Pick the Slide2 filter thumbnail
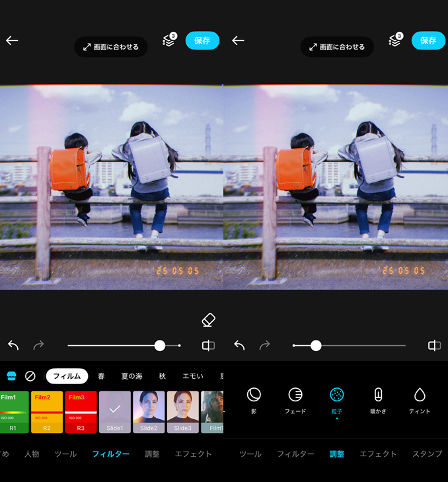Screen dimensions: 448x482 pyautogui.click(x=149, y=412)
